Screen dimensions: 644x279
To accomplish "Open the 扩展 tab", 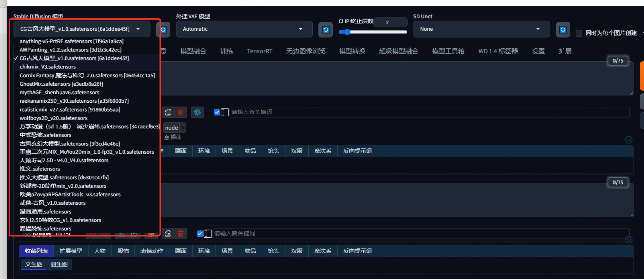I will point(565,51).
